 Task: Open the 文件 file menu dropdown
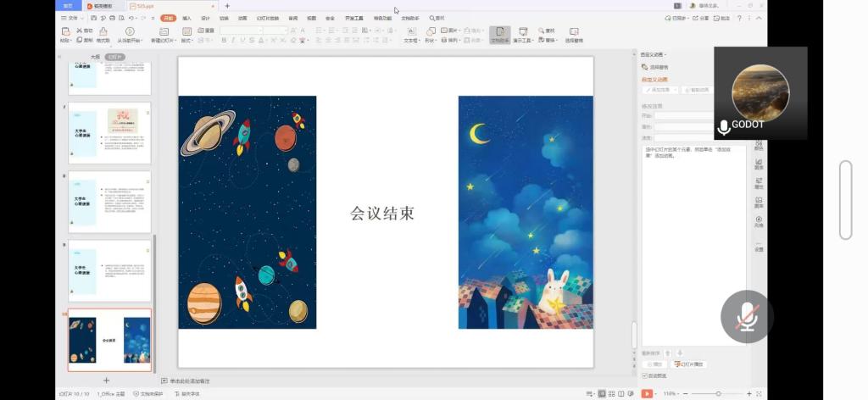point(72,17)
